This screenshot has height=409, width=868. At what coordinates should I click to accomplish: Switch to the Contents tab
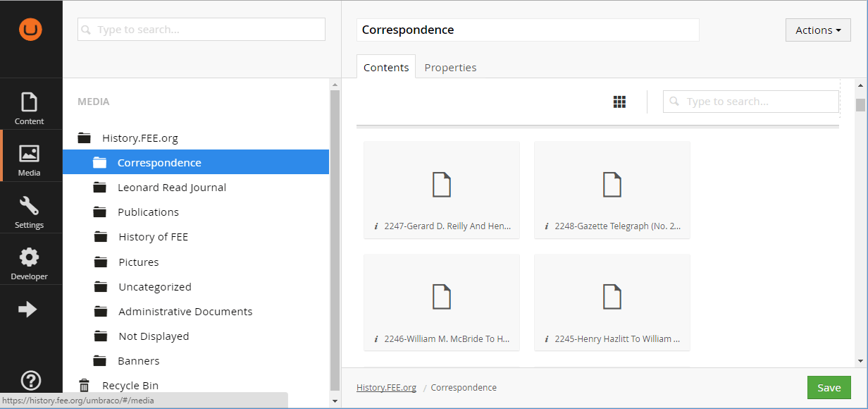coord(385,68)
